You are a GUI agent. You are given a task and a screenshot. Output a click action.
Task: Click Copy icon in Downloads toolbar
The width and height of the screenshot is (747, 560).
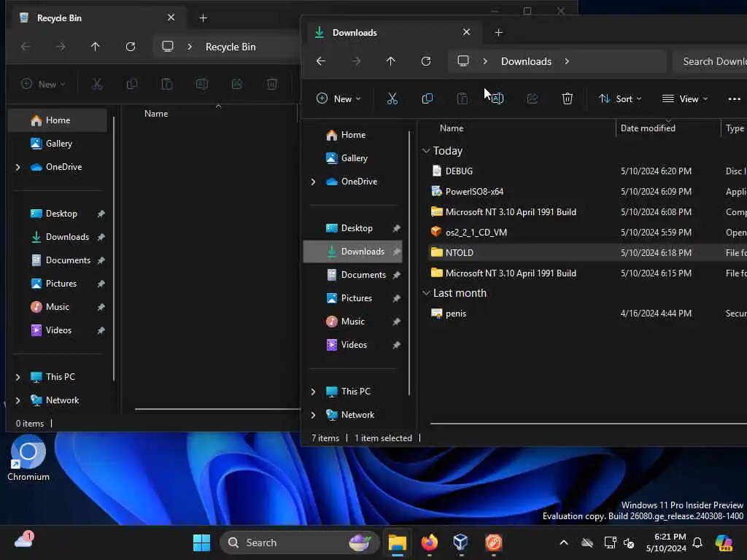click(427, 99)
